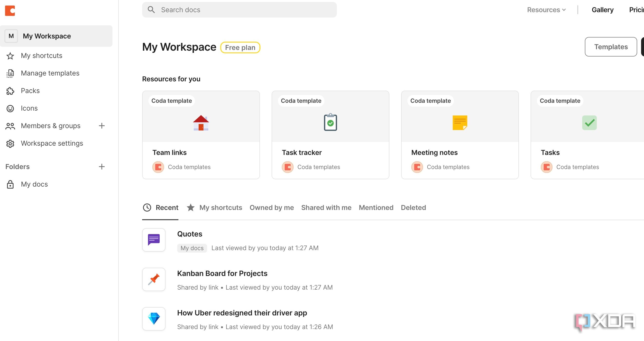Viewport: 644px width, 341px height.
Task: Open the Task tracker template card
Action: 331,135
